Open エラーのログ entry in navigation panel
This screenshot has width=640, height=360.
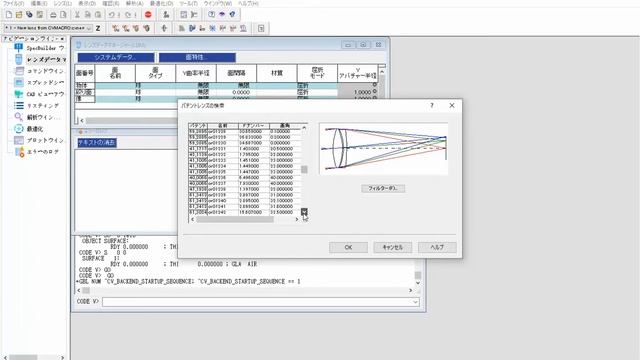point(37,151)
